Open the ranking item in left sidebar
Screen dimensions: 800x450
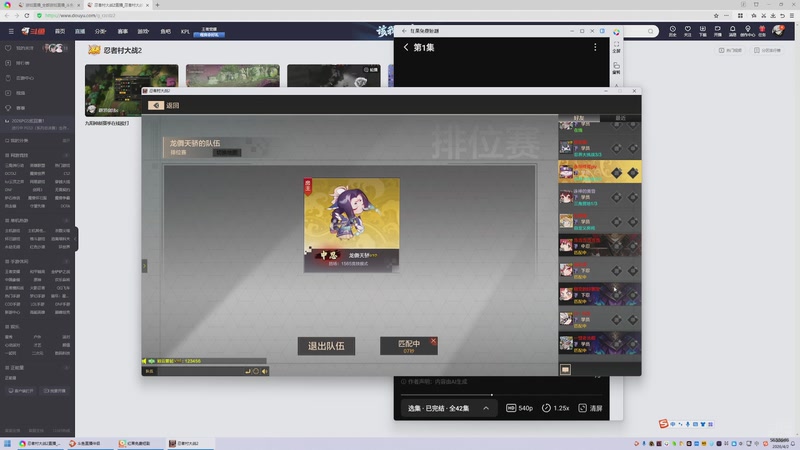coord(18,63)
